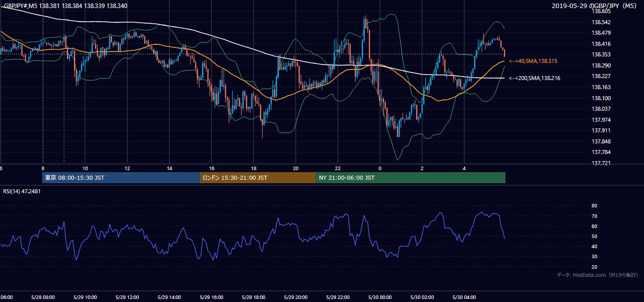This screenshot has width=644, height=302.
Task: Click the 137.784 price axis label
Action: pos(601,152)
